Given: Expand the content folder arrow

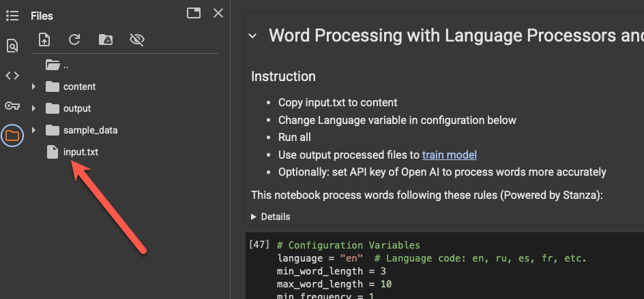Looking at the screenshot, I should [33, 87].
